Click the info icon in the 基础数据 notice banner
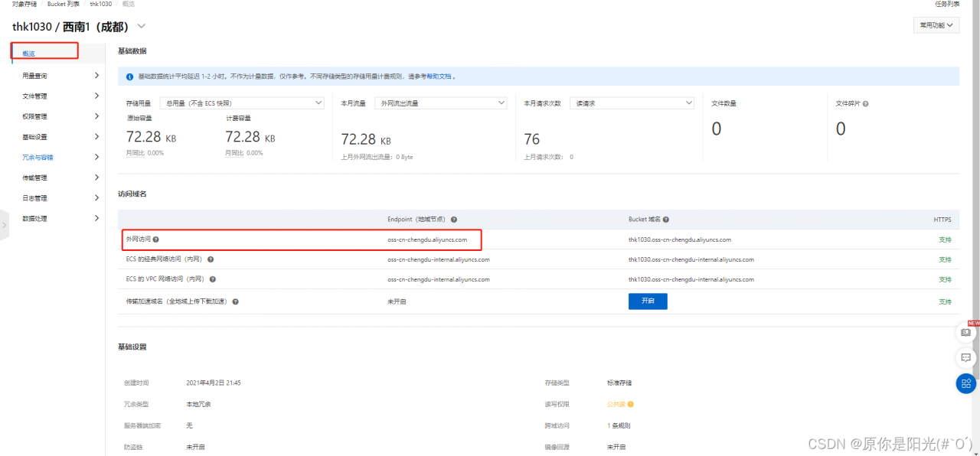980x456 pixels. pos(130,77)
